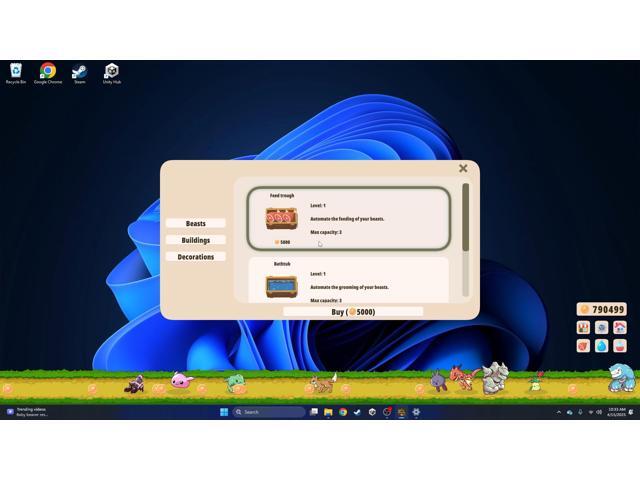Click the brown fox beast

pyautogui.click(x=323, y=383)
